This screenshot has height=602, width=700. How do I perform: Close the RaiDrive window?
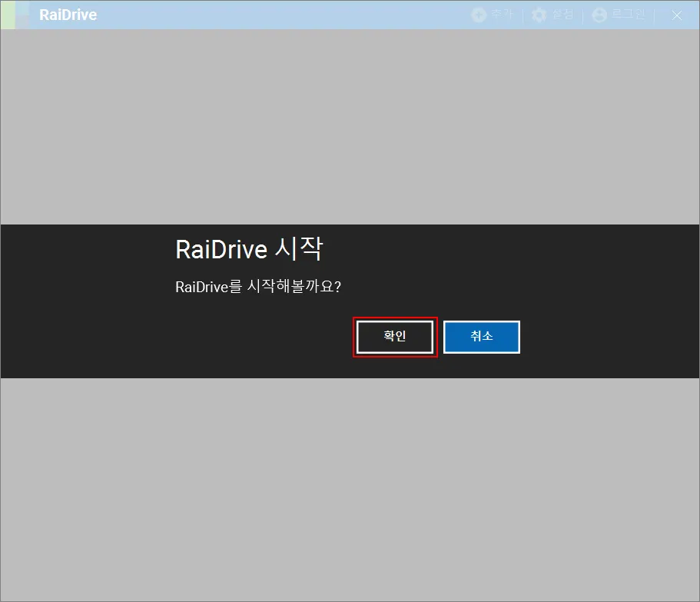coord(676,15)
